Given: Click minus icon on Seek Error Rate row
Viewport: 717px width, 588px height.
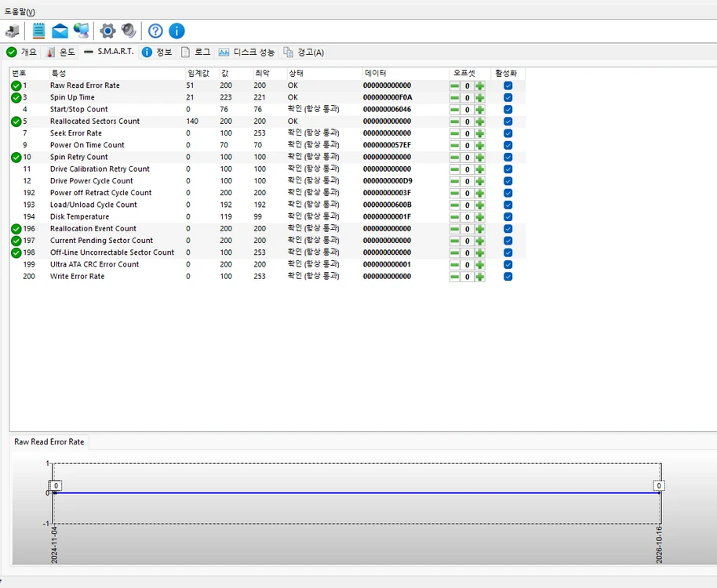Looking at the screenshot, I should [454, 133].
